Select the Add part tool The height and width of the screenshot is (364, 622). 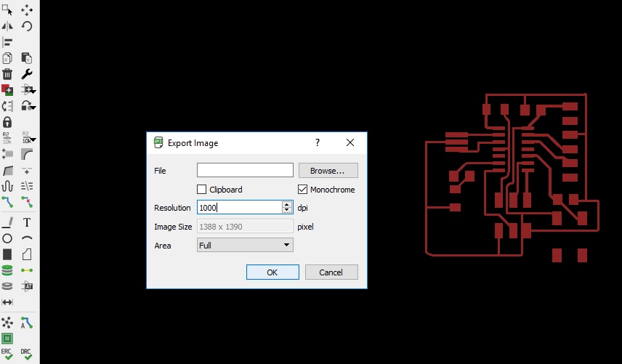click(x=7, y=90)
